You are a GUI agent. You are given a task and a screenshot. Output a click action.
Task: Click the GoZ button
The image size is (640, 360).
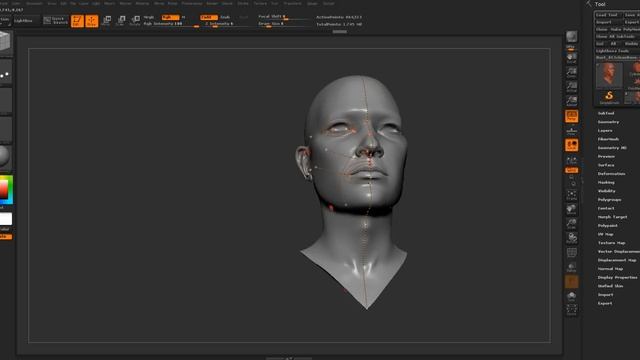click(600, 43)
